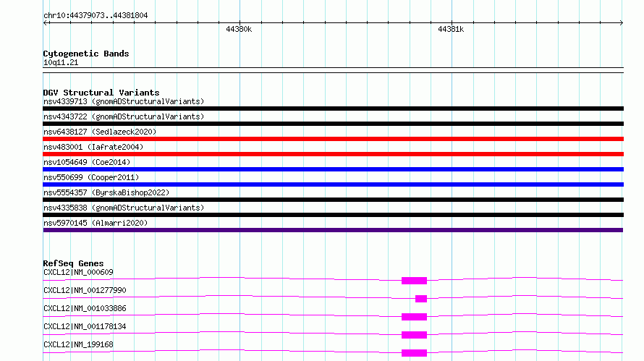
Task: Select the DGV Structural Variants track title
Action: tap(101, 93)
